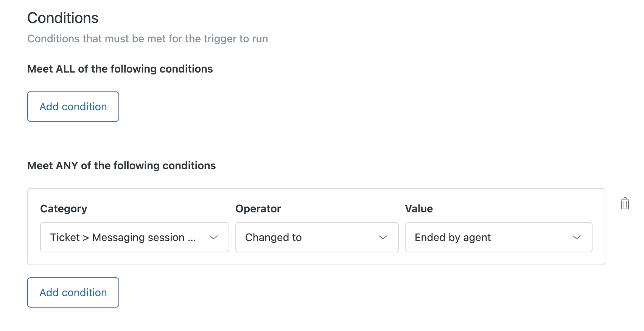The image size is (644, 331).
Task: Open the Ended by agent value dropdown
Action: 498,237
